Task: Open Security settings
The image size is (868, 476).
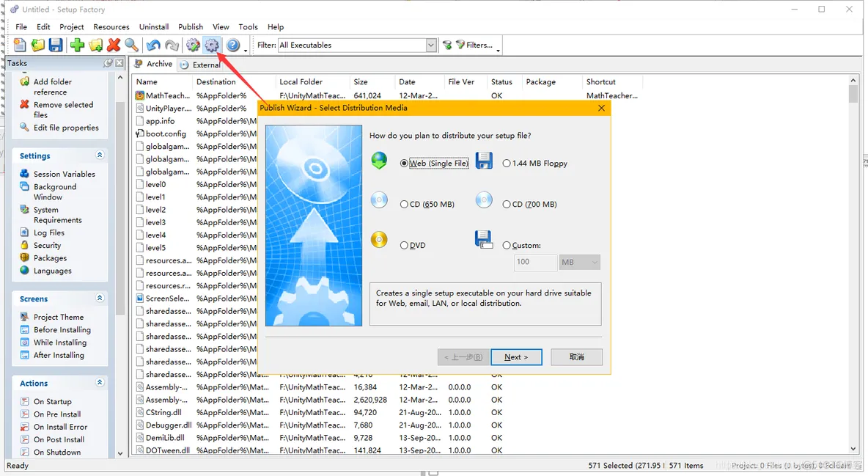Action: click(x=47, y=246)
